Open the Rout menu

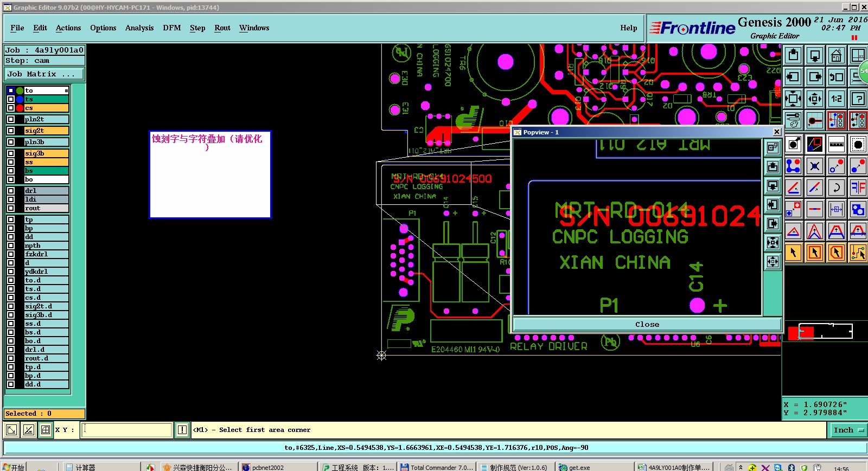click(x=222, y=28)
